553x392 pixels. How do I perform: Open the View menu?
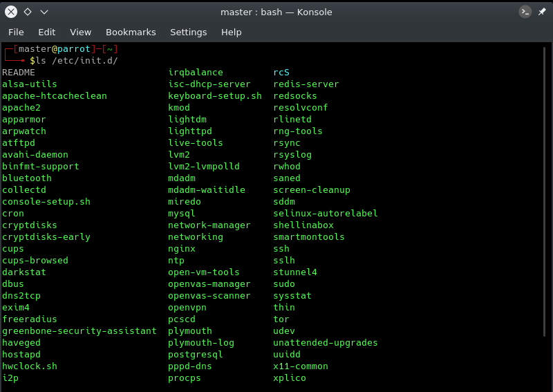(x=80, y=32)
